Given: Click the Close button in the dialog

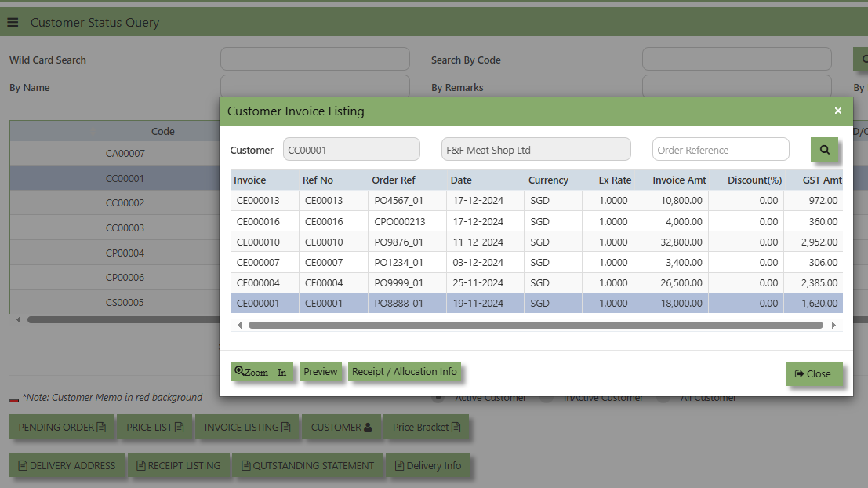Looking at the screenshot, I should tap(814, 374).
